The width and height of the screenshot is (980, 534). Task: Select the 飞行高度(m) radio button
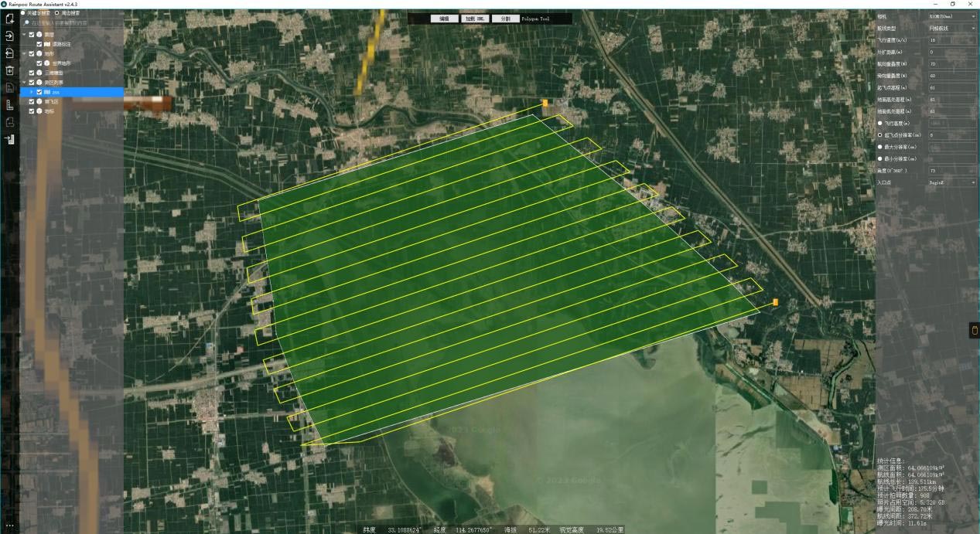click(880, 123)
